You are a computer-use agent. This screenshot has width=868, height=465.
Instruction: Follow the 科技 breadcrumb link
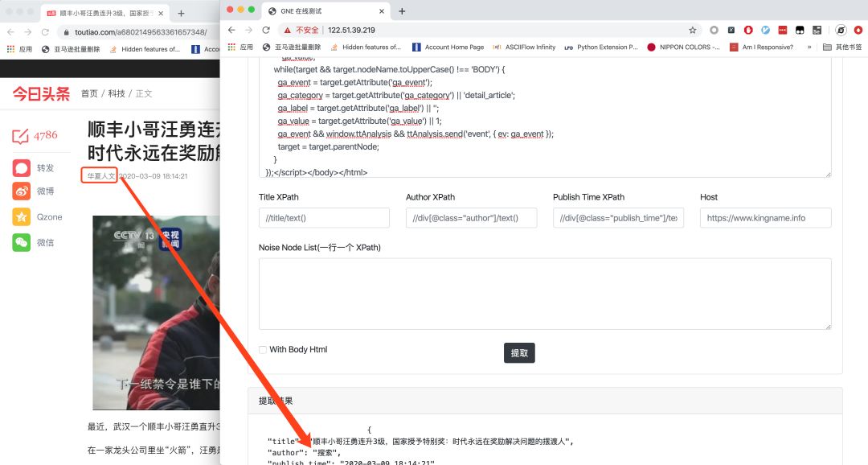tap(117, 93)
